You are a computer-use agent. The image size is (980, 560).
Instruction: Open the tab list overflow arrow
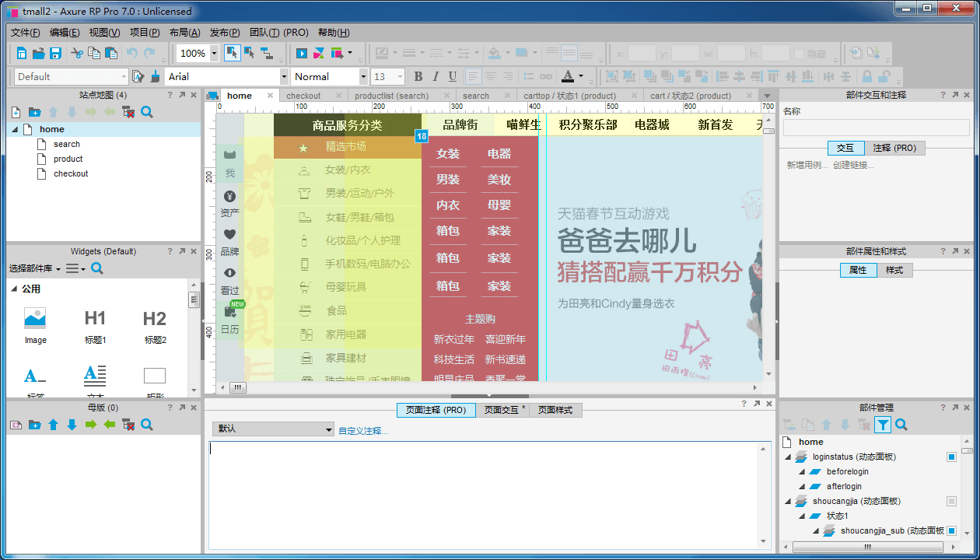tap(768, 96)
